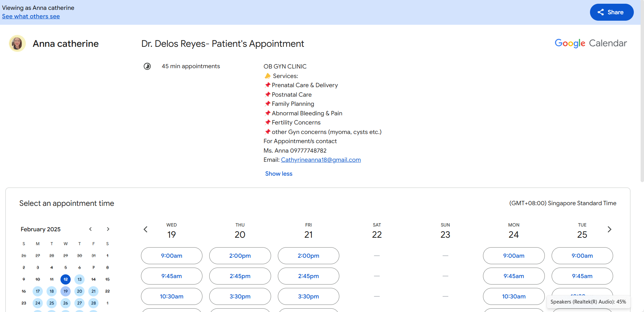Book Monday 24 at 9:45am slot

[x=514, y=276]
